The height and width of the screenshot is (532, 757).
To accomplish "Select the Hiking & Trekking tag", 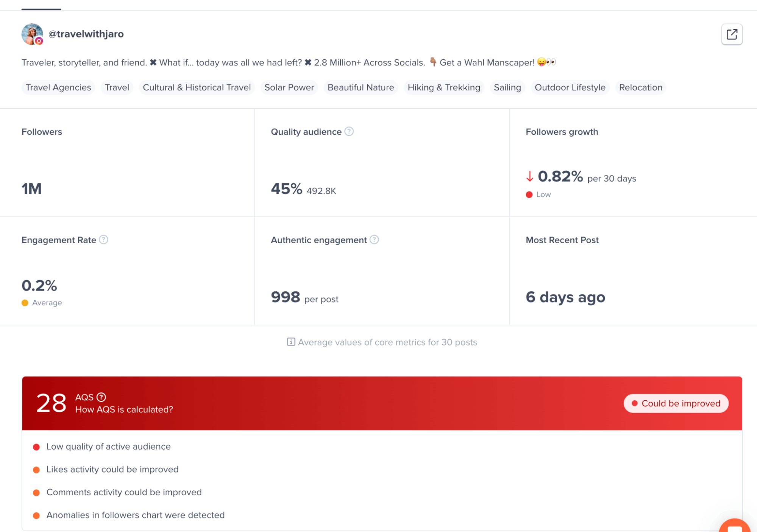I will (443, 87).
